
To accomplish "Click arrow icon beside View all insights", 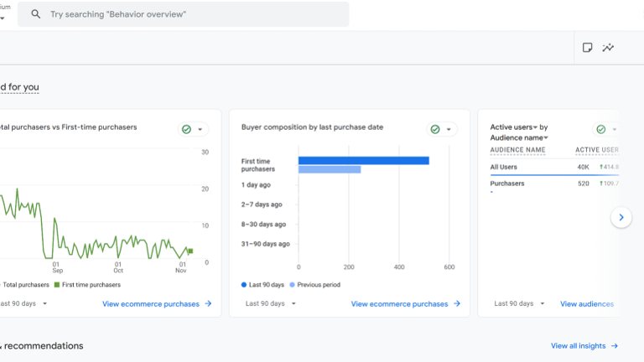I will (x=615, y=346).
